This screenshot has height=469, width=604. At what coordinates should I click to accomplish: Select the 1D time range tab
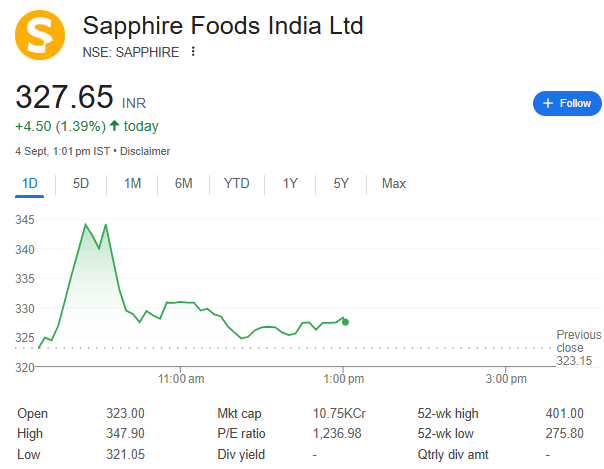30,183
